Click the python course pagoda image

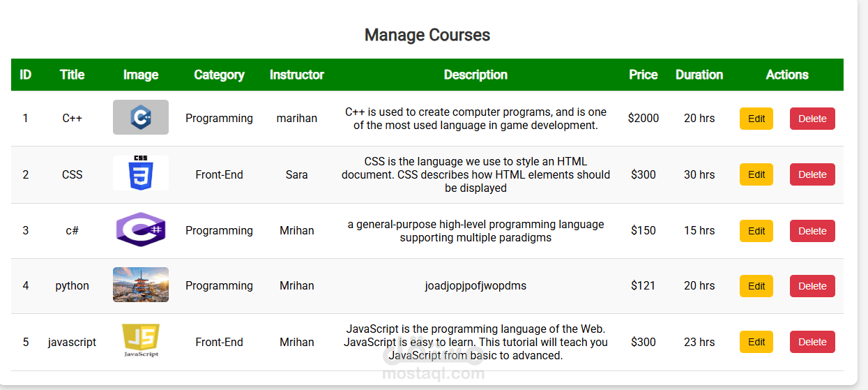141,285
